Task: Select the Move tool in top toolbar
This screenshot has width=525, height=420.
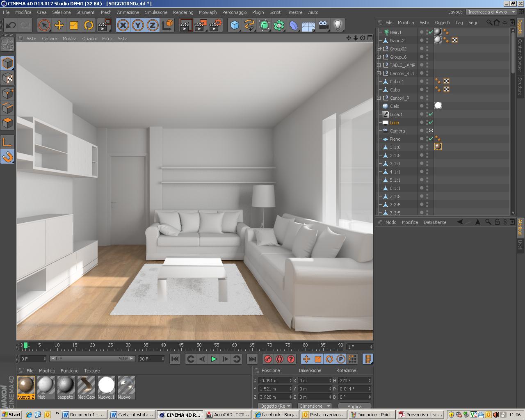Action: pyautogui.click(x=59, y=25)
